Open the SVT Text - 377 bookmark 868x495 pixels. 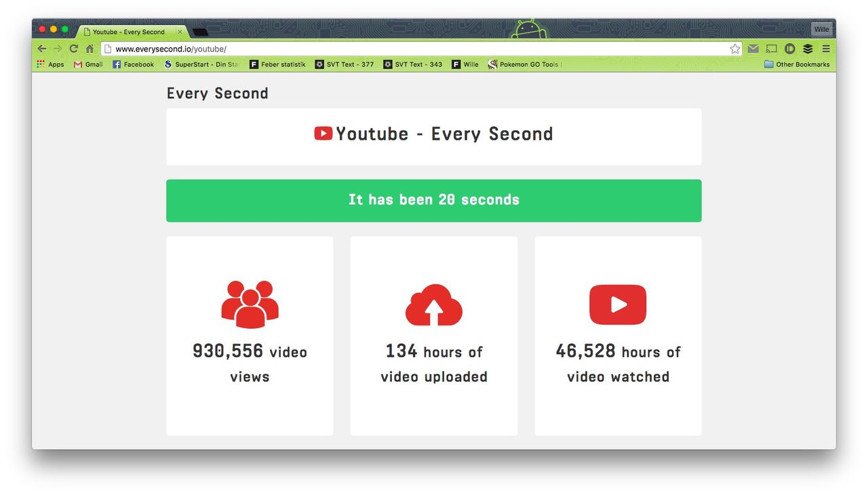[344, 64]
